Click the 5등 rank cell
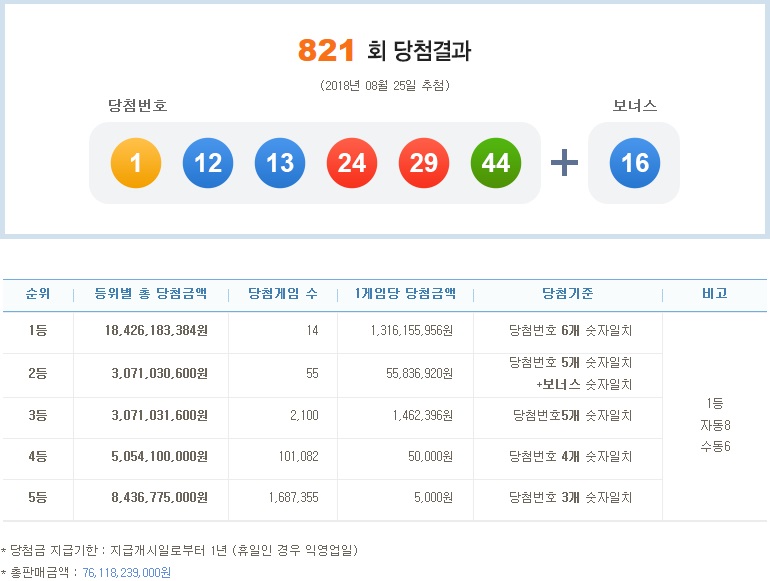This screenshot has width=770, height=581. click(38, 497)
